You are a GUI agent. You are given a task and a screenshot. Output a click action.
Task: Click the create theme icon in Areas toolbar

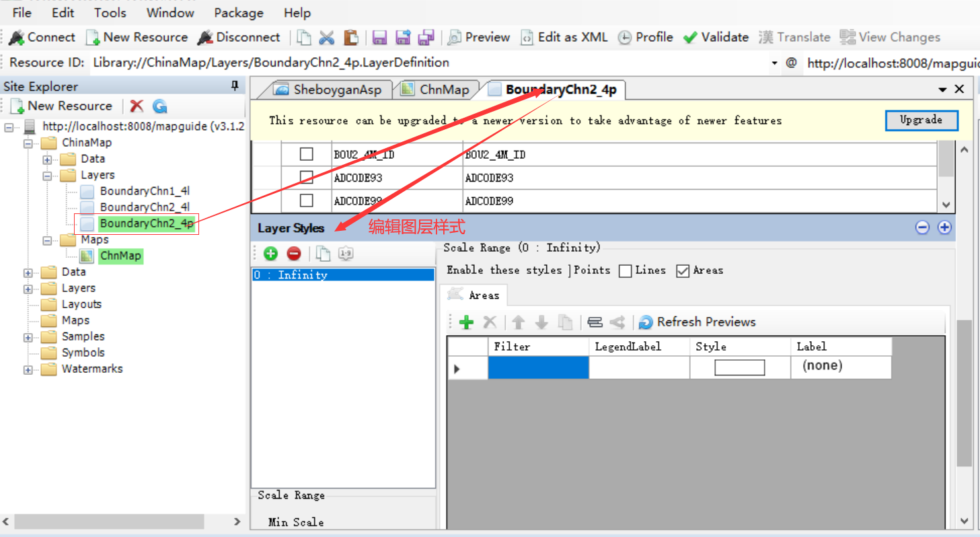point(595,322)
